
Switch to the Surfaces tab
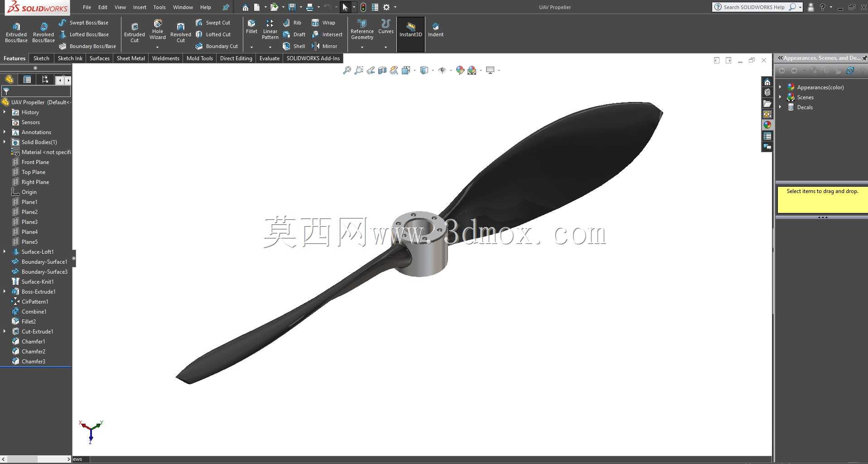[100, 58]
